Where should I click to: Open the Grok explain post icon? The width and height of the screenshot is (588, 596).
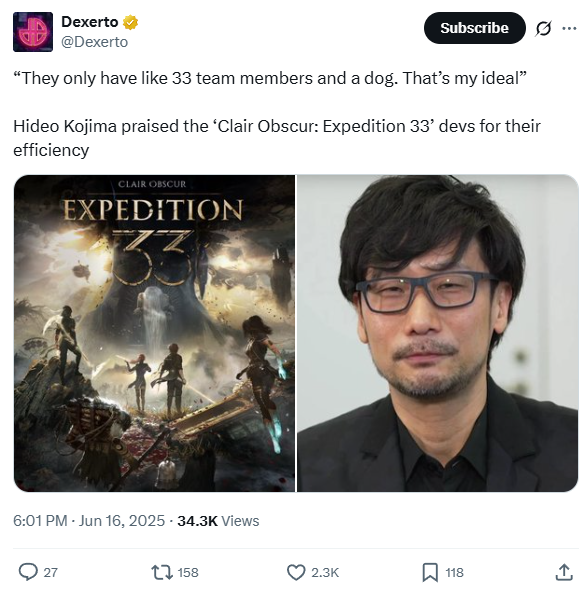(543, 28)
